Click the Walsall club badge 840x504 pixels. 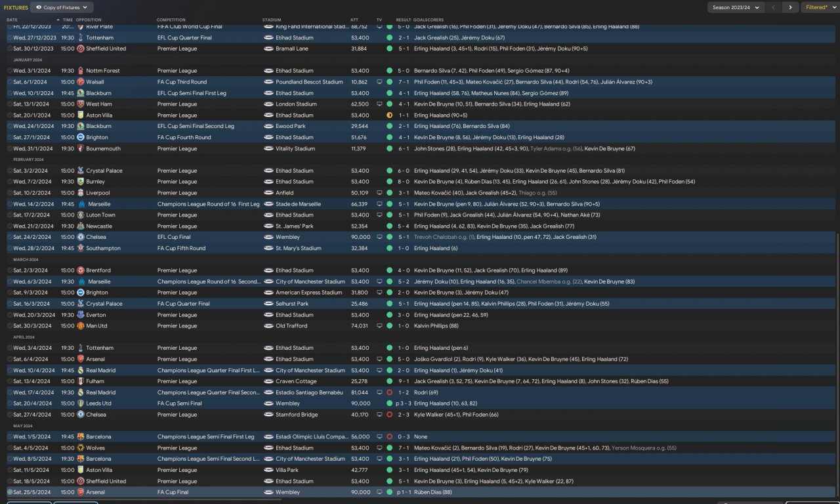(x=80, y=82)
